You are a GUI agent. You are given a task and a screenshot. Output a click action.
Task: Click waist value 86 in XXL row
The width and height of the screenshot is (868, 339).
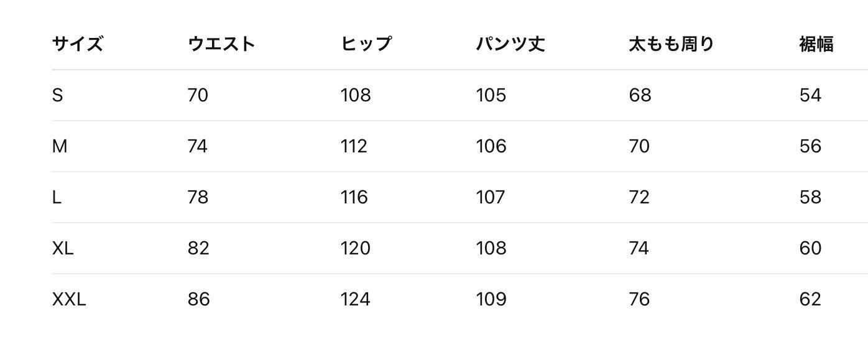(x=198, y=299)
